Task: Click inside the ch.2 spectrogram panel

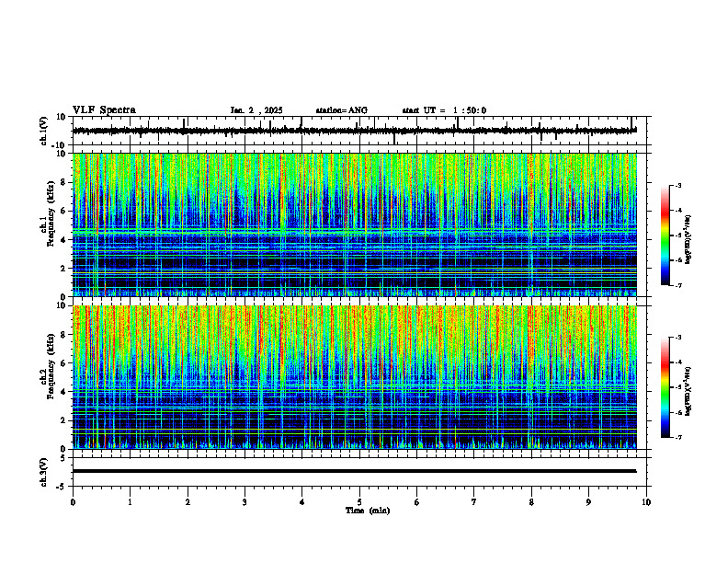Action: point(355,377)
